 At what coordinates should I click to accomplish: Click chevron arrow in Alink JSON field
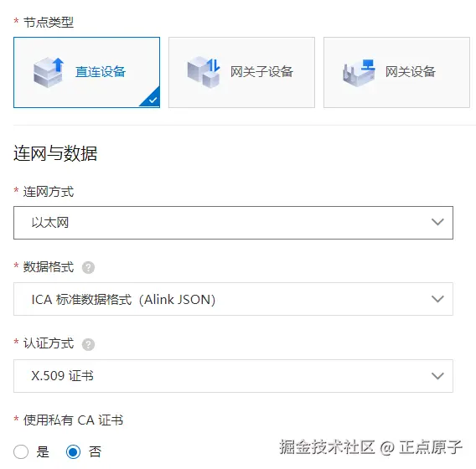tap(437, 299)
